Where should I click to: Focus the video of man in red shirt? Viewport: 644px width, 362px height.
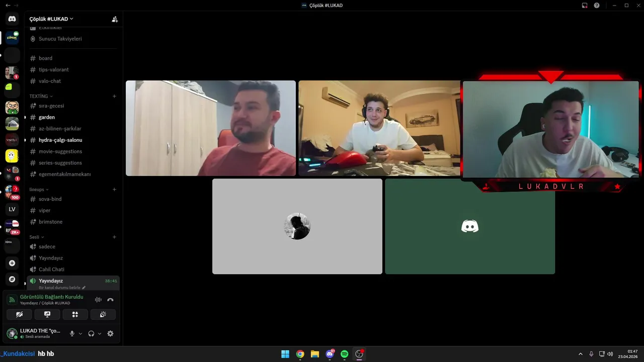(211, 128)
